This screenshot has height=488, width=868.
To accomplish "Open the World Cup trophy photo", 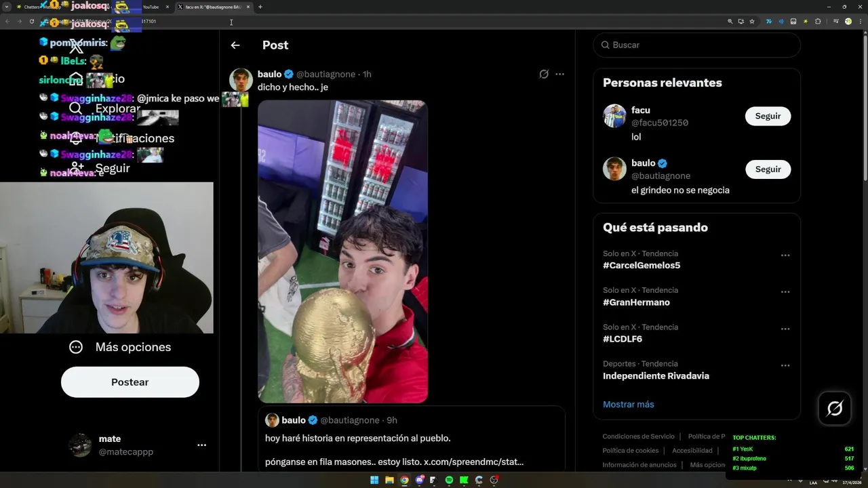I will [x=342, y=251].
